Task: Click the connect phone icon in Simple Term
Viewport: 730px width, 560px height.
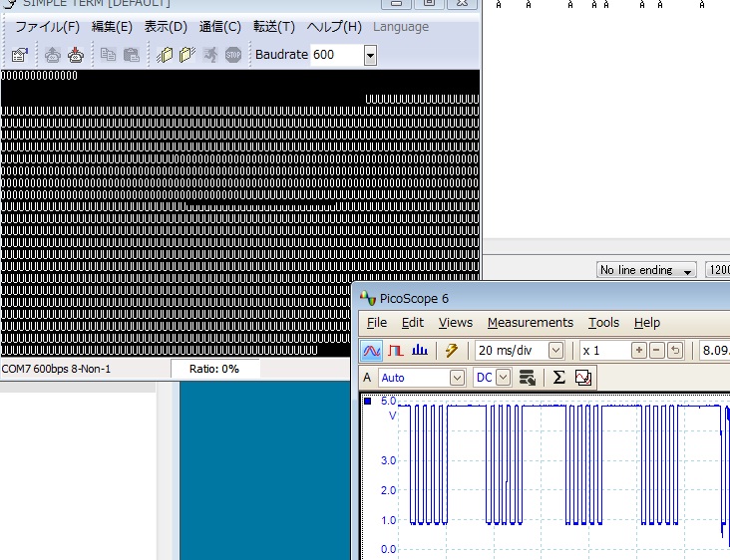Action: coord(52,56)
